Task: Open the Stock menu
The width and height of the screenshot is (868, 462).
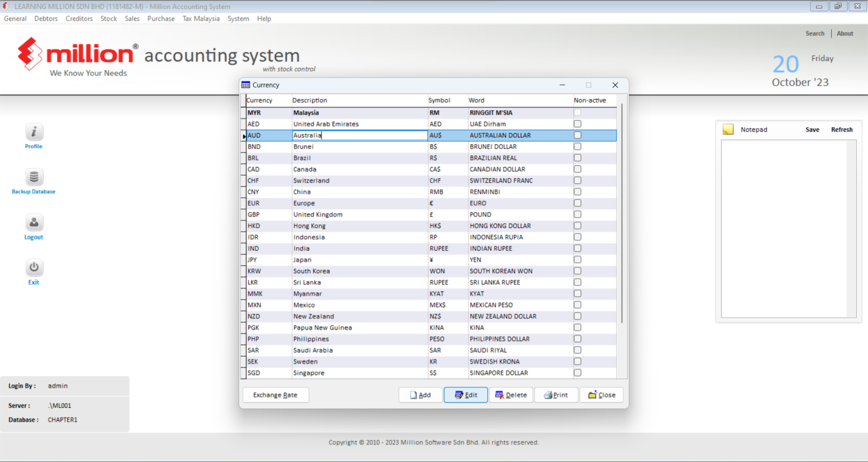Action: point(108,19)
